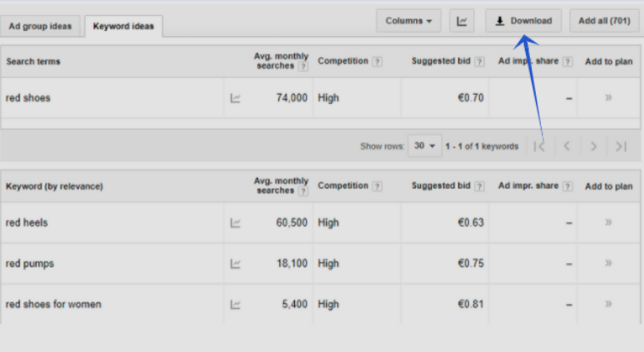Click help icon beside Suggested bid in Search terms table

tap(479, 61)
